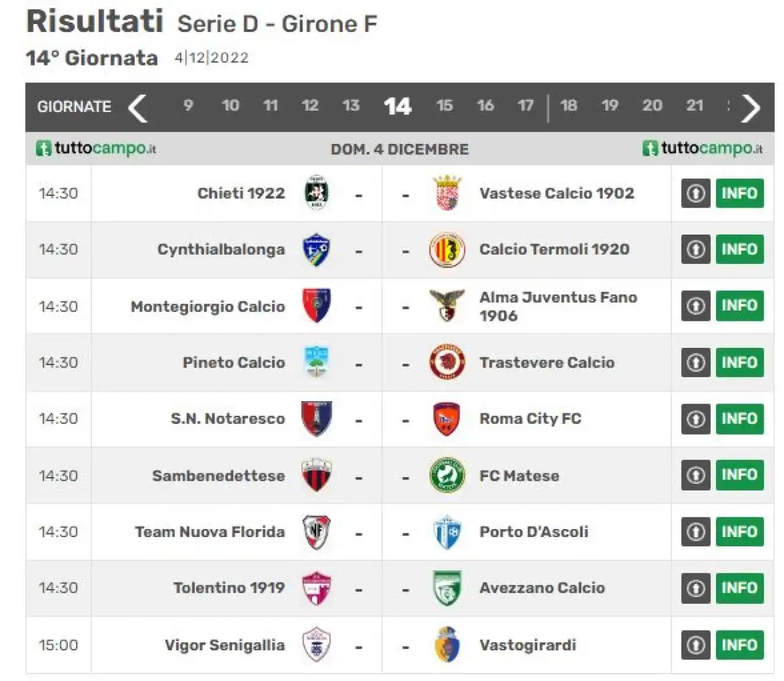Jump to giornata 21
The image size is (784, 681).
coord(695,106)
